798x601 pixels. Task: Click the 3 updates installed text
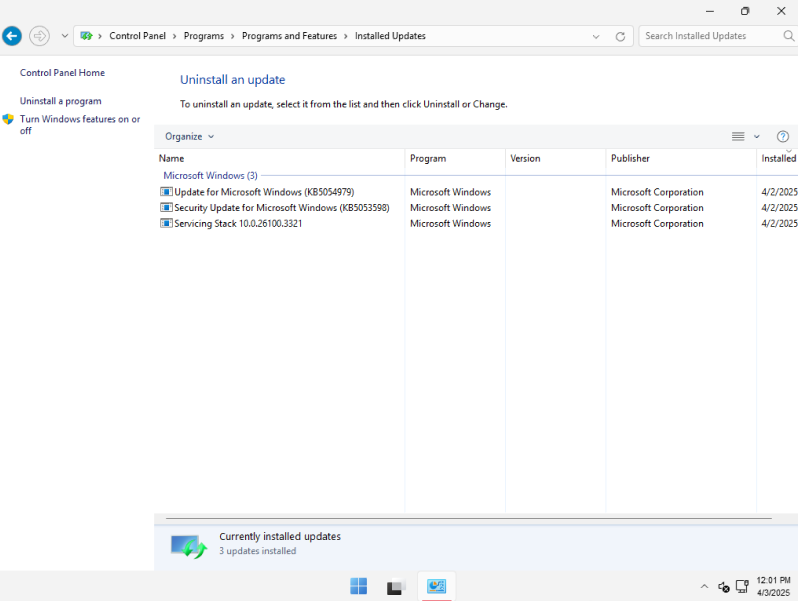click(x=258, y=551)
